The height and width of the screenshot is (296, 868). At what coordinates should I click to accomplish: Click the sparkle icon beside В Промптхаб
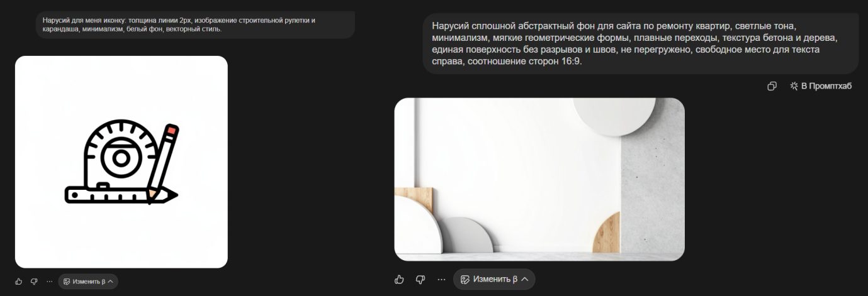(794, 86)
